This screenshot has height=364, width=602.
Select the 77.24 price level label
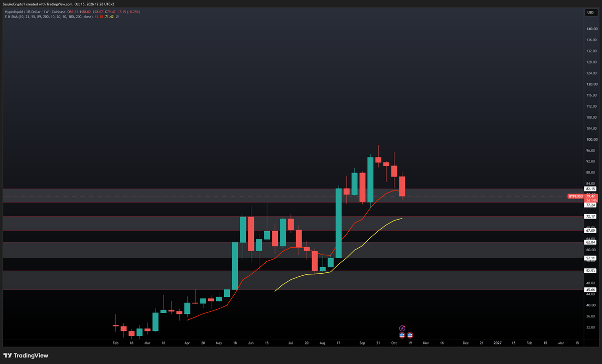pos(590,205)
